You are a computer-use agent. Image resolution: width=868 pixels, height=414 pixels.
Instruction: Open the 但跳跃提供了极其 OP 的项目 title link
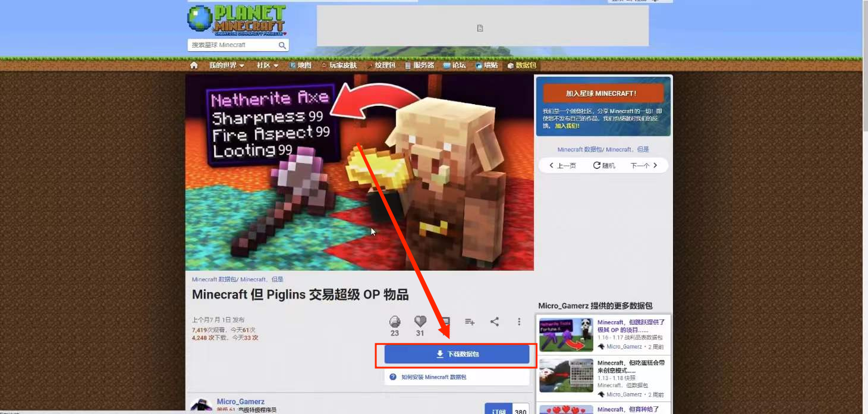[631, 326]
